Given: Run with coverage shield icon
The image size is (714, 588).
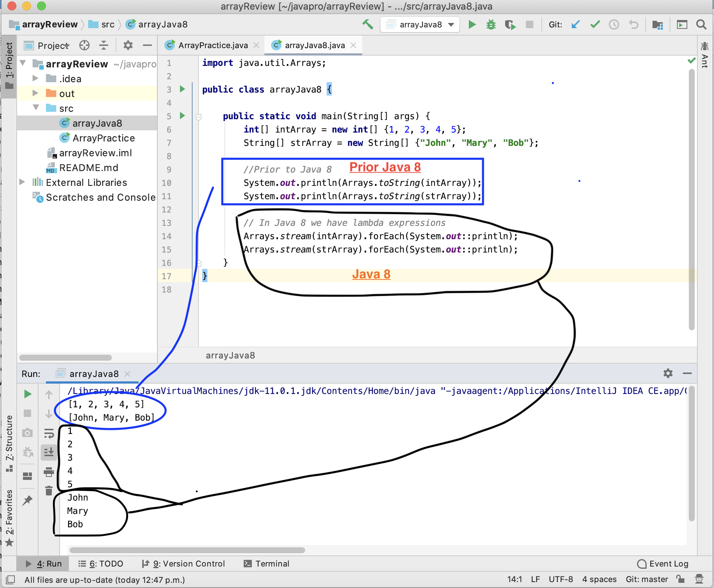Looking at the screenshot, I should coord(510,24).
